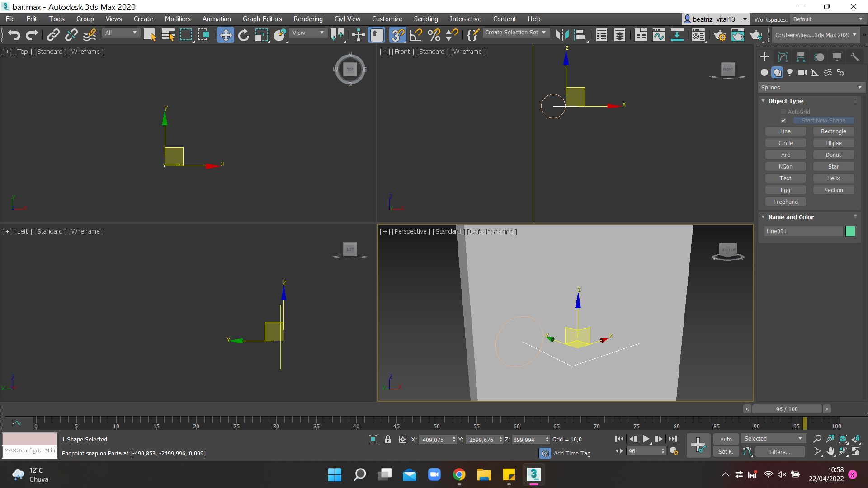Select the Geometry category icon
Image resolution: width=868 pixels, height=488 pixels.
point(764,72)
